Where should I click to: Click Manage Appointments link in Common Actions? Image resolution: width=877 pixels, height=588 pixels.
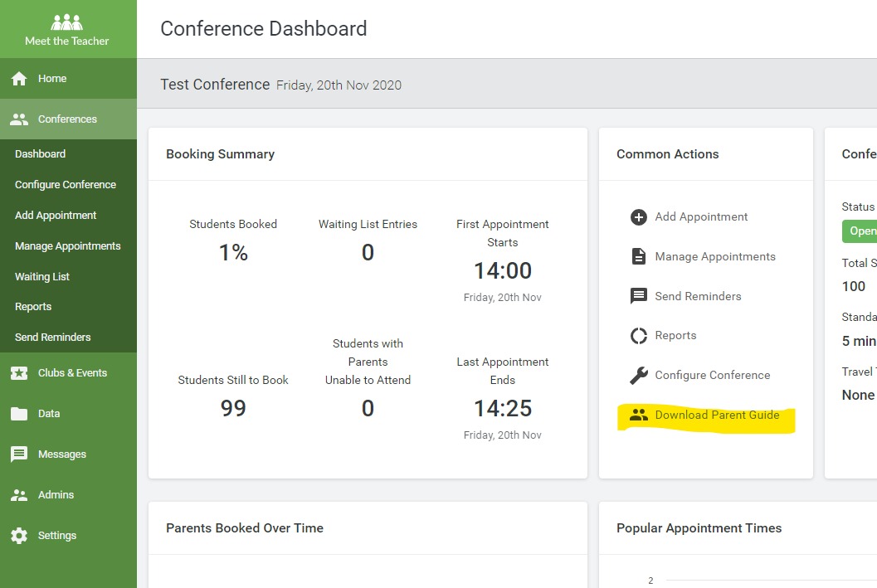(x=715, y=256)
